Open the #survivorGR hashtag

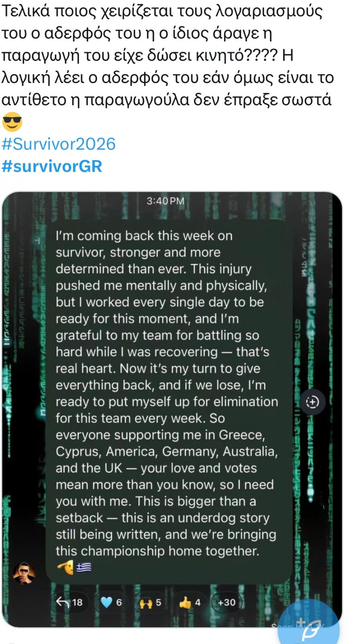tap(52, 166)
